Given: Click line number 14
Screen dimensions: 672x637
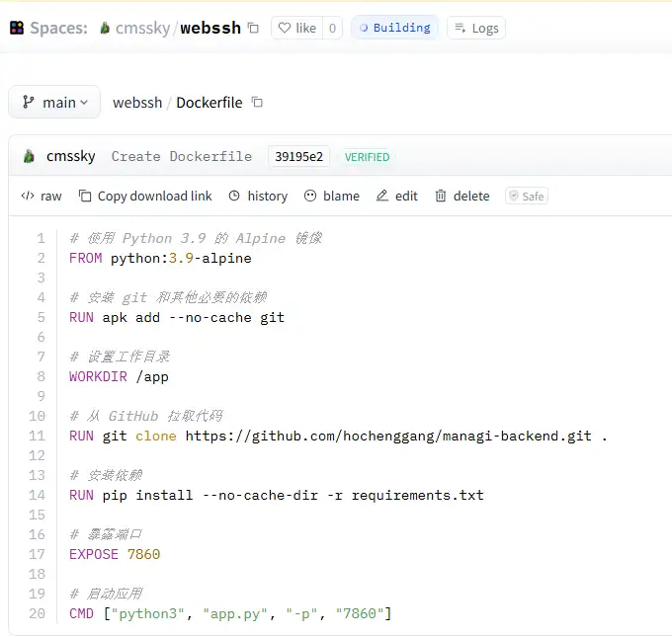Looking at the screenshot, I should (x=37, y=495).
